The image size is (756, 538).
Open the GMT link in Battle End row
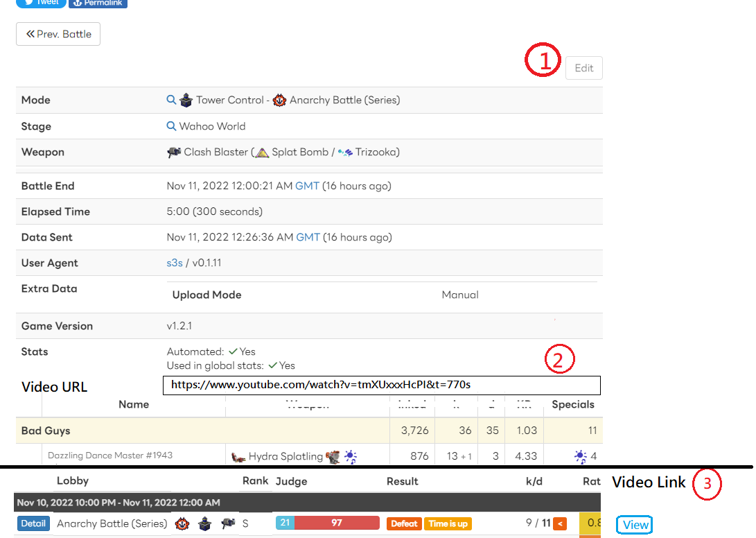[x=307, y=186]
